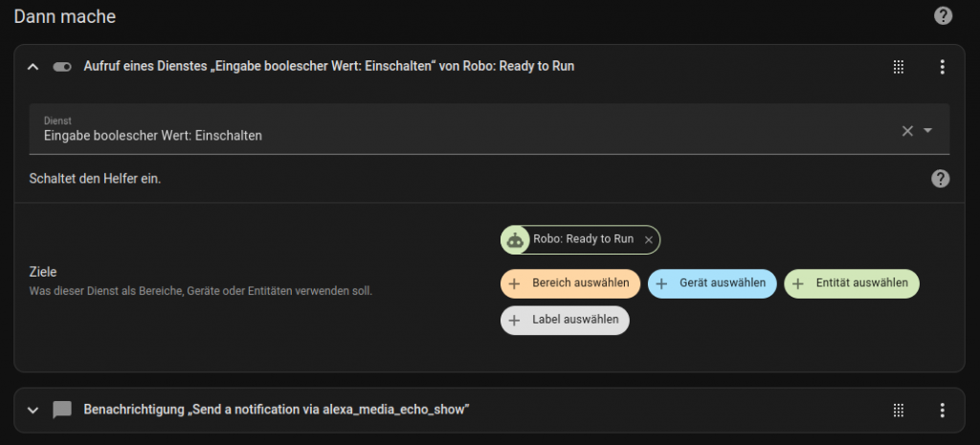This screenshot has height=445, width=980.
Task: Clear the selected Dienst value
Action: [907, 130]
